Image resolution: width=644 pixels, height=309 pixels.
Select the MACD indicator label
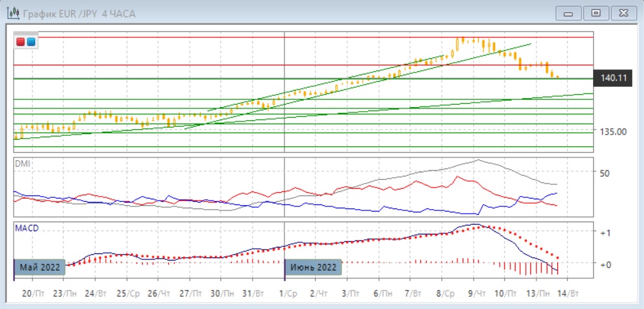tap(26, 227)
